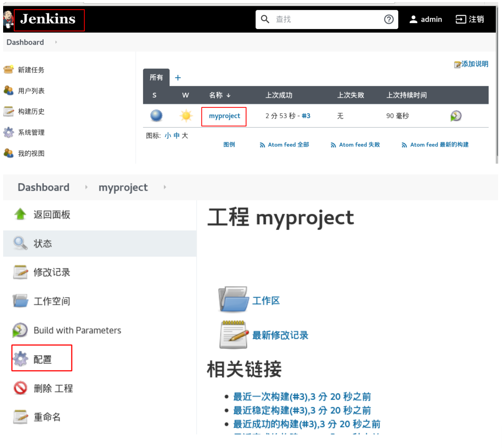Click the Build with Parameters clock icon
The width and height of the screenshot is (502, 448).
(x=20, y=330)
